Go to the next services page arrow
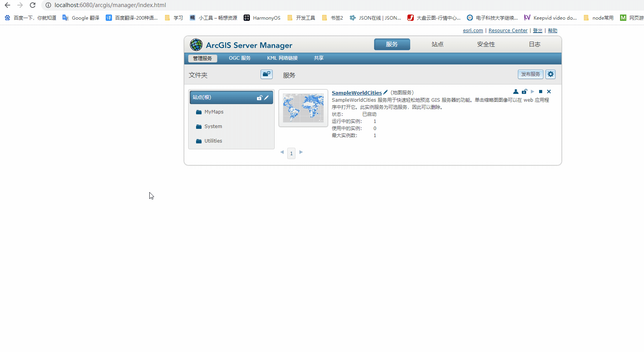This screenshot has height=352, width=644. tap(301, 152)
